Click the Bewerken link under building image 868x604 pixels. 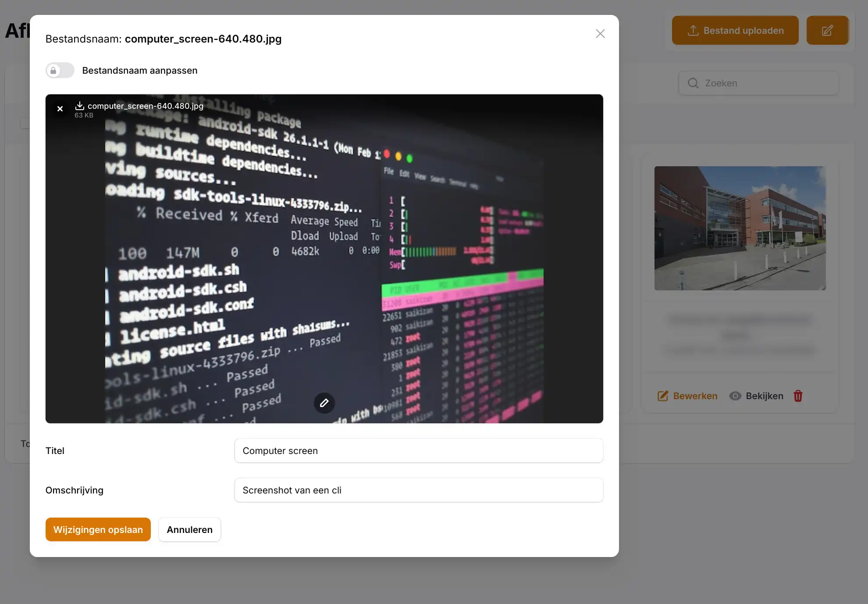695,396
